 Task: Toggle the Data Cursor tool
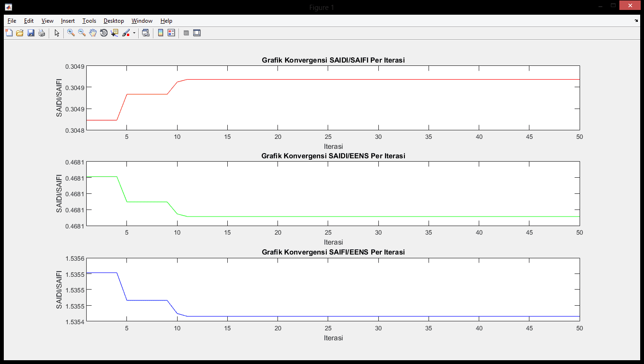115,33
